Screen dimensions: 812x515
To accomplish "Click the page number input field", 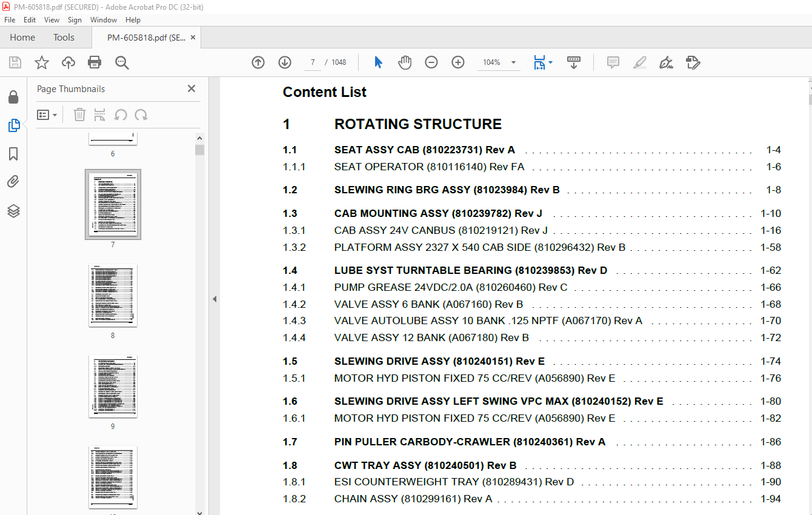I will pos(313,62).
